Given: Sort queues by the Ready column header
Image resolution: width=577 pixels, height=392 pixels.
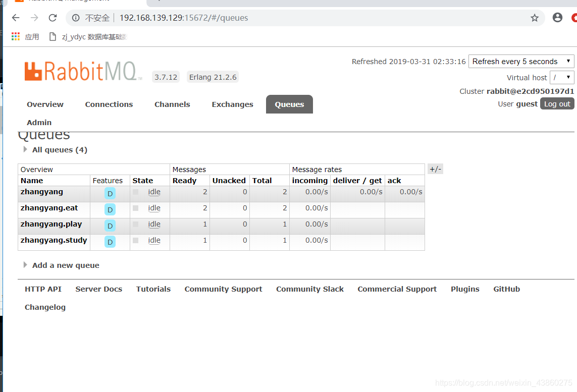Looking at the screenshot, I should click(184, 181).
